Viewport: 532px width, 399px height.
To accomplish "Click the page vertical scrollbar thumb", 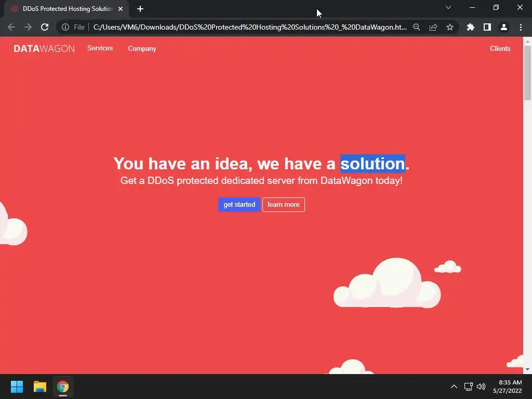I will point(527,73).
